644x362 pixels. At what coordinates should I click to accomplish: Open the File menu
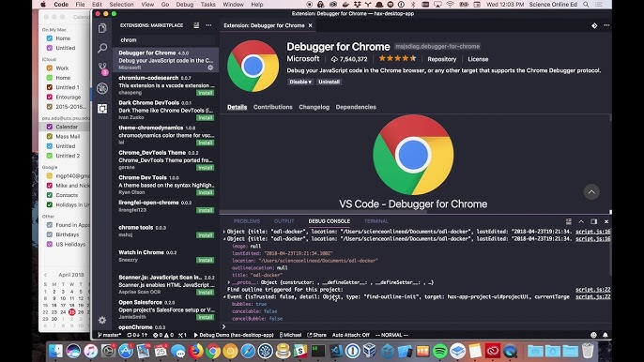80,5
